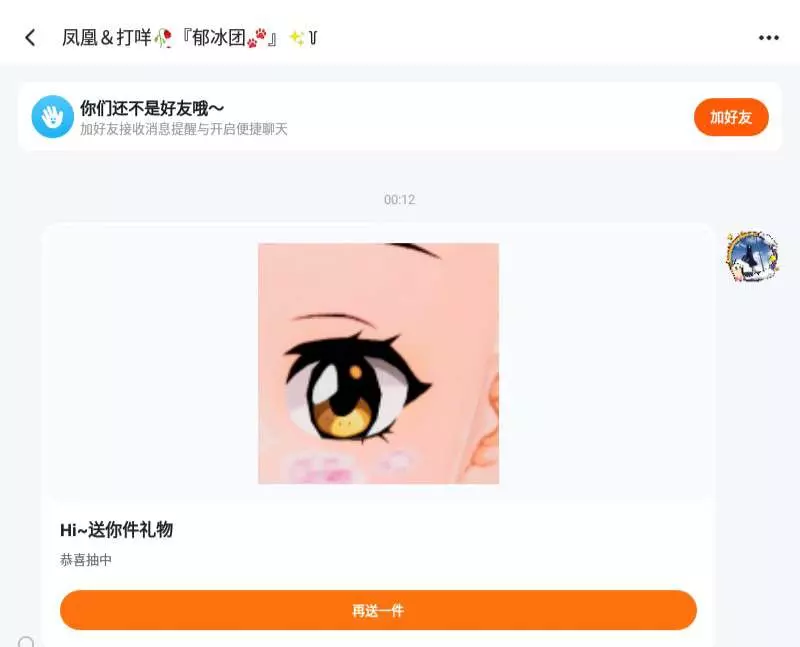Click the 郁冰团 text in title
Image resolution: width=800 pixels, height=647 pixels.
219,38
